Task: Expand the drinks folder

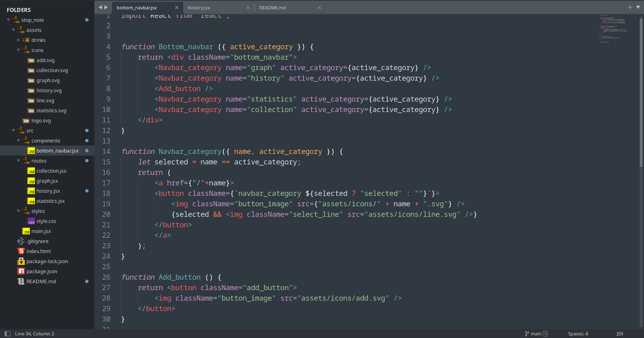Action: [18, 40]
